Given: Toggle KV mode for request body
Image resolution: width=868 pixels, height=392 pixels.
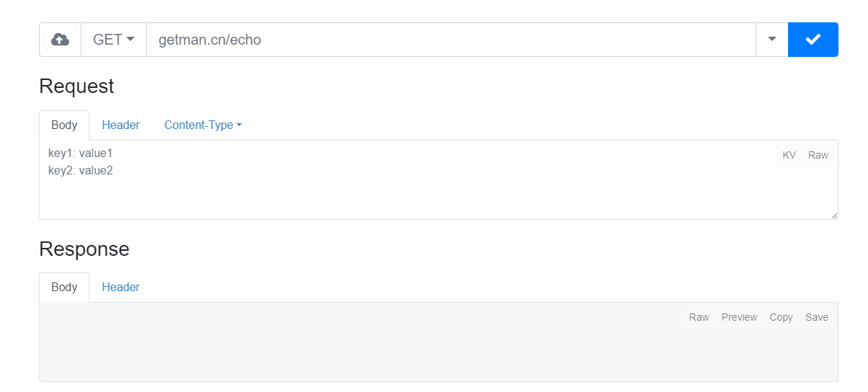Looking at the screenshot, I should [x=789, y=155].
